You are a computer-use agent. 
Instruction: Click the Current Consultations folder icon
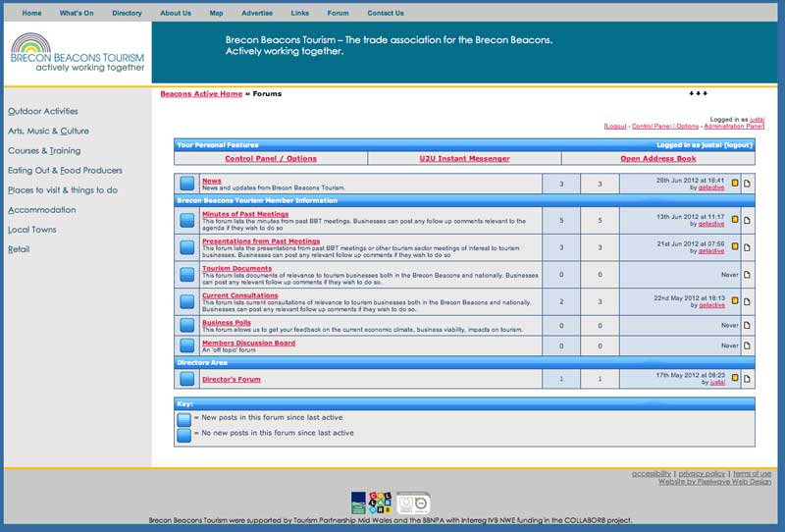pyautogui.click(x=186, y=301)
